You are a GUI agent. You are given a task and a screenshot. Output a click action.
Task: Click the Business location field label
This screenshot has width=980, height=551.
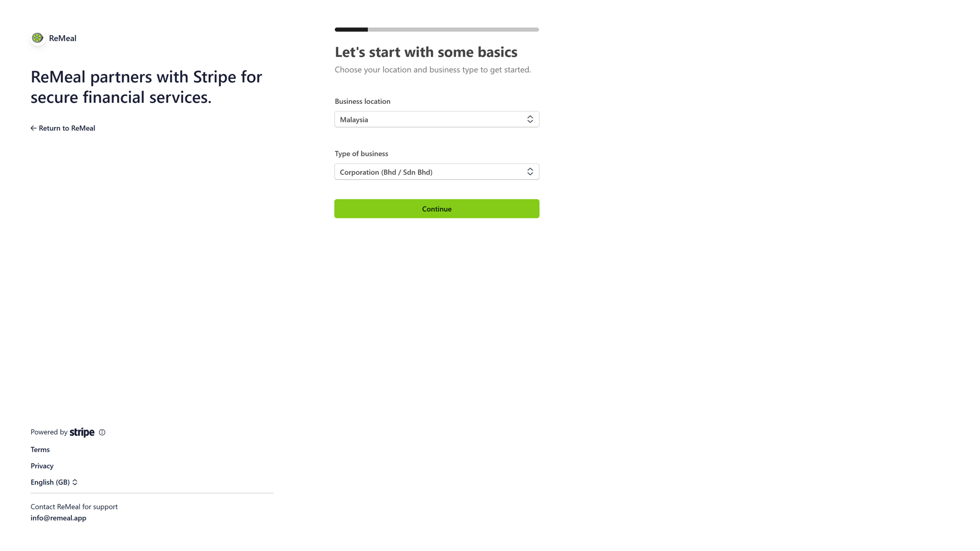(363, 101)
